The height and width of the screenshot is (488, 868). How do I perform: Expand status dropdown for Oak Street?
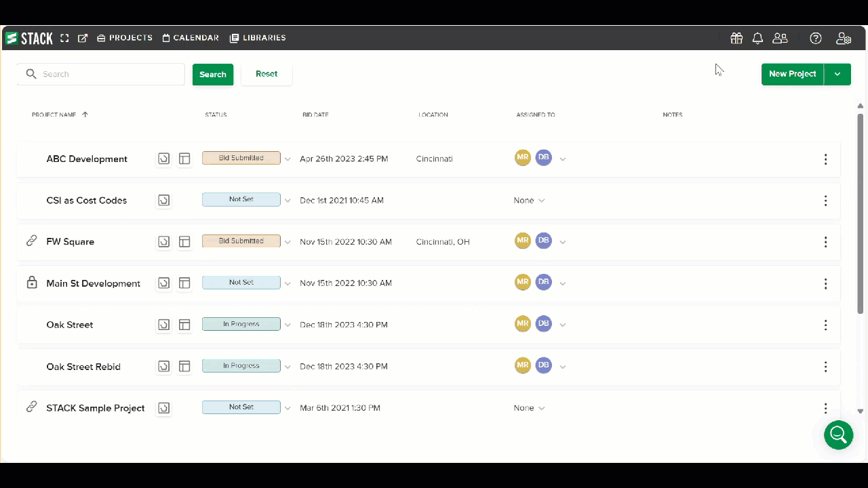pos(288,325)
